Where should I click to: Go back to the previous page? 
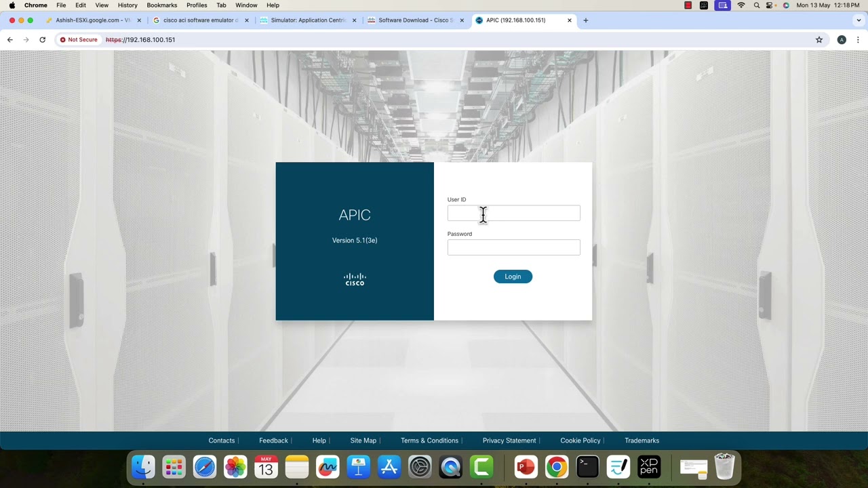click(x=9, y=40)
